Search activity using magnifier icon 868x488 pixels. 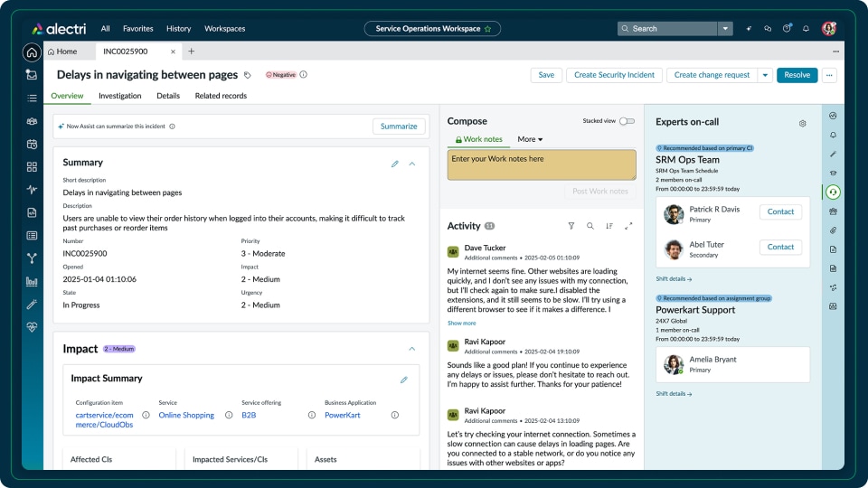590,226
